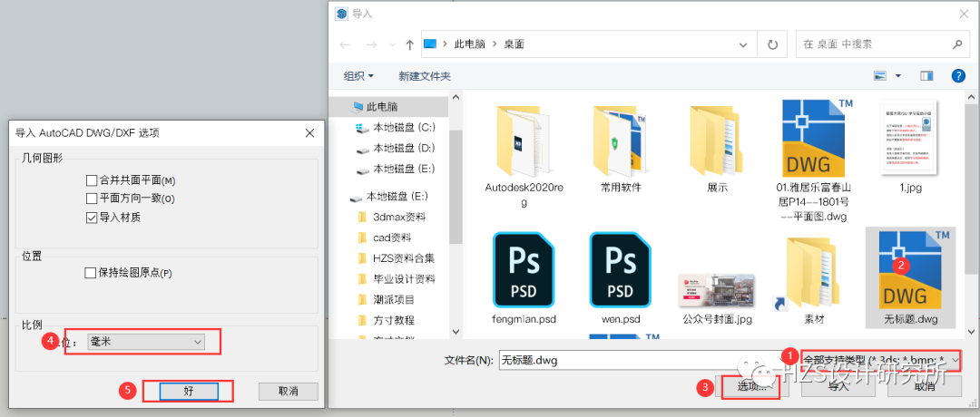Go up one folder level

point(410,45)
